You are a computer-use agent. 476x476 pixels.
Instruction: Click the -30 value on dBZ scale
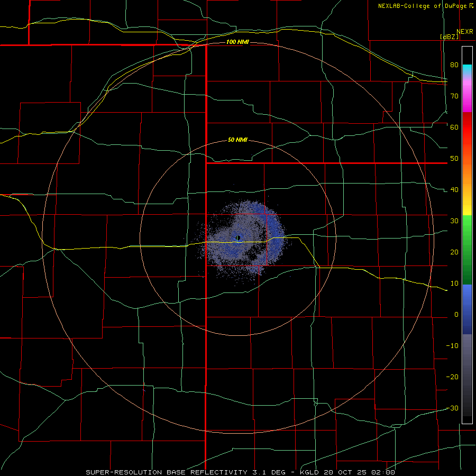pyautogui.click(x=452, y=408)
